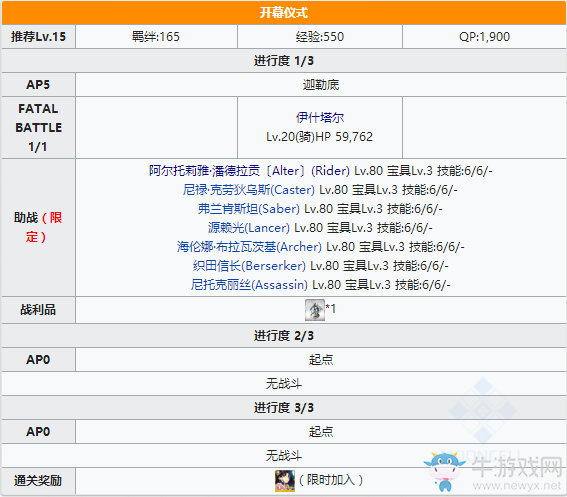This screenshot has width=567, height=497.
Task: Open the 海伦娜·布拉瓦茨基 Archer link
Action: coord(249,247)
